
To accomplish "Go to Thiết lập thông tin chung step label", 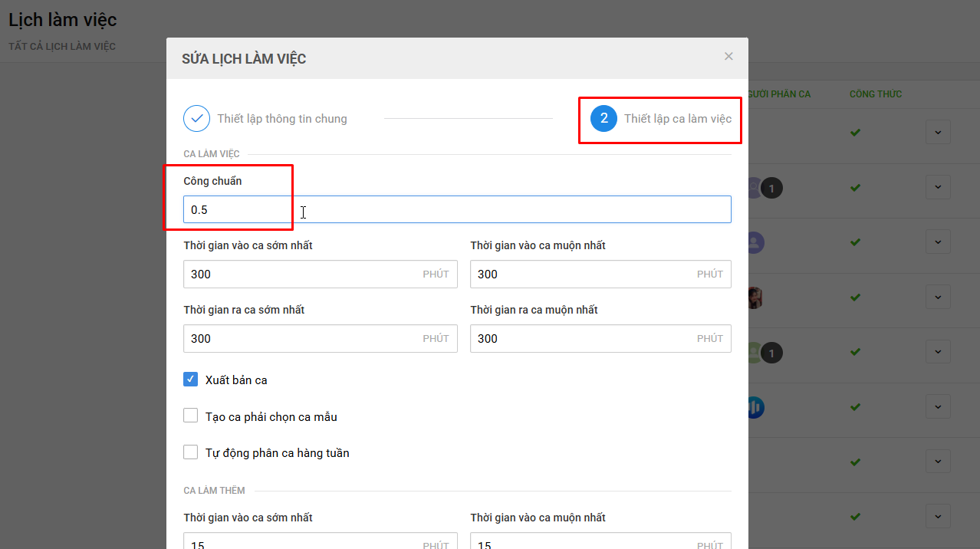I will 282,119.
